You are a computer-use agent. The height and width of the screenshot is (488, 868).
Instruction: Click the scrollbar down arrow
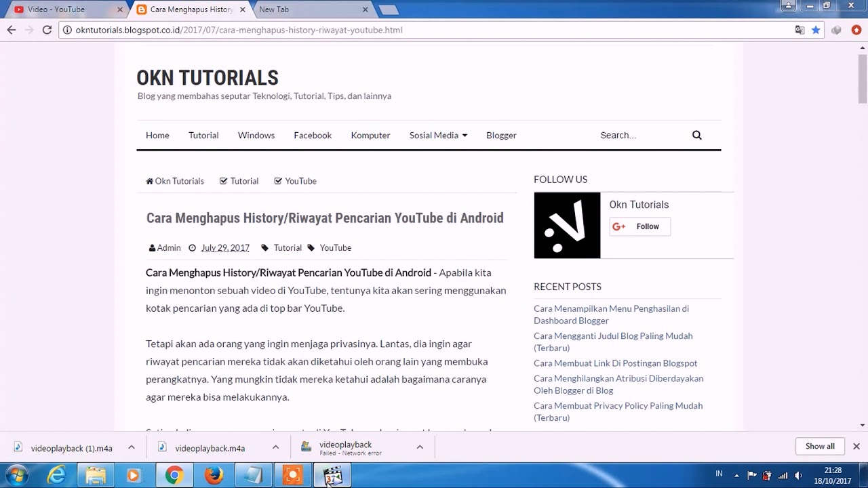point(863,425)
